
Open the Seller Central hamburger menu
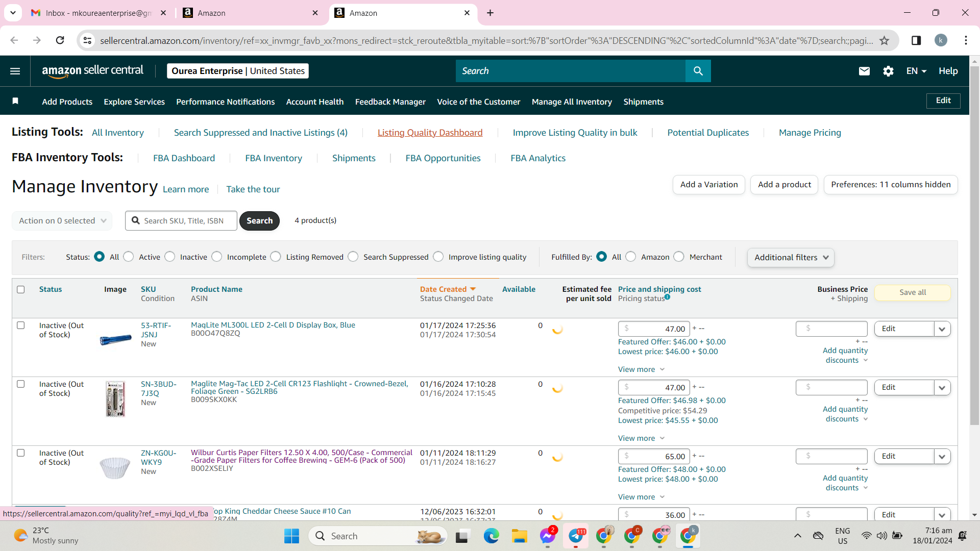[15, 71]
